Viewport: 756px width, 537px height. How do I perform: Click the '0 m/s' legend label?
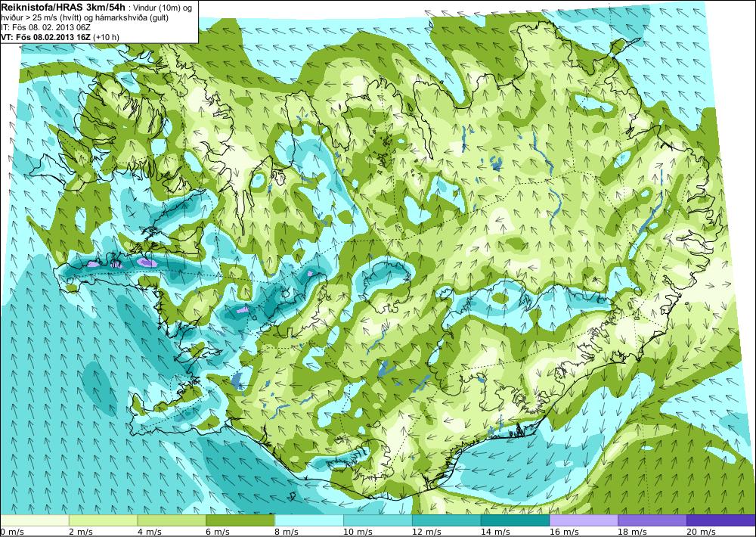pos(12,532)
